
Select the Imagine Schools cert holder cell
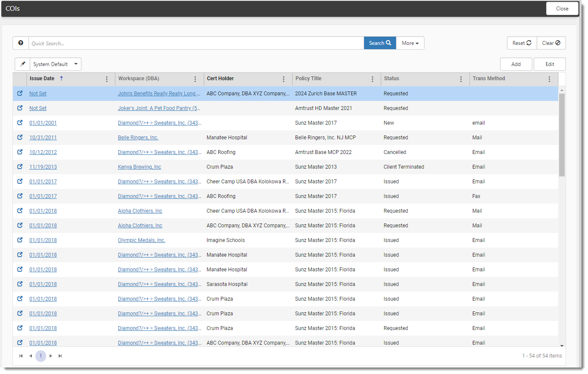[226, 240]
